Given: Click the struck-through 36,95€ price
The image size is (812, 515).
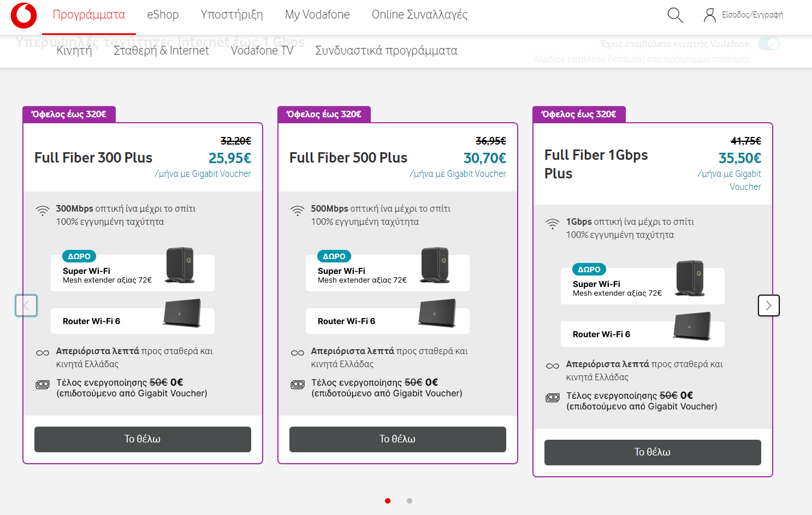Looking at the screenshot, I should [x=491, y=141].
